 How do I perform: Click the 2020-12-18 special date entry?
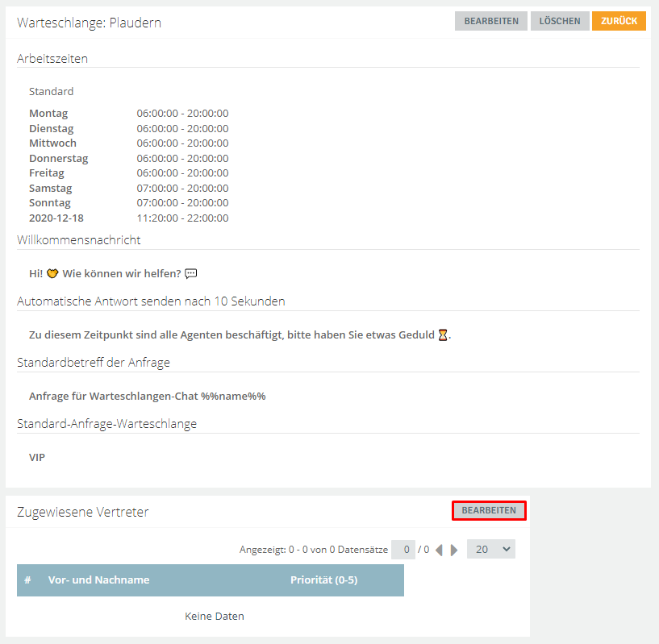[56, 218]
